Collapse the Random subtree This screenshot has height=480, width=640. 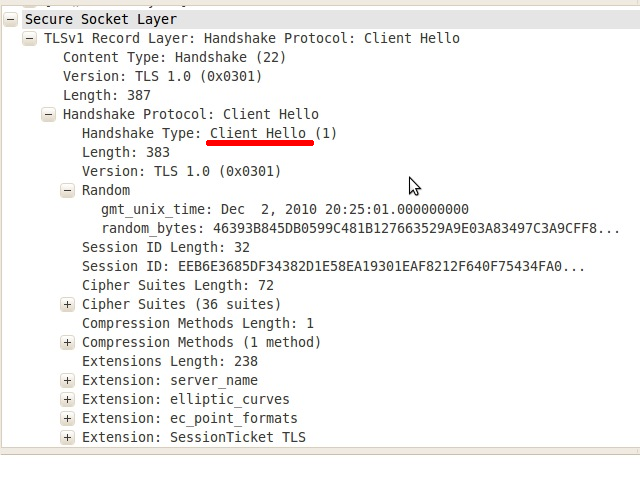[67, 190]
